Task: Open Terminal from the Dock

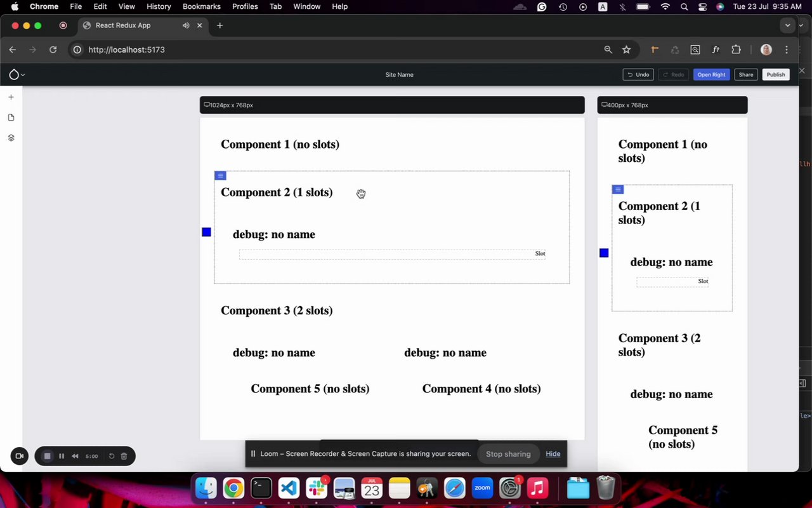Action: 261,488
